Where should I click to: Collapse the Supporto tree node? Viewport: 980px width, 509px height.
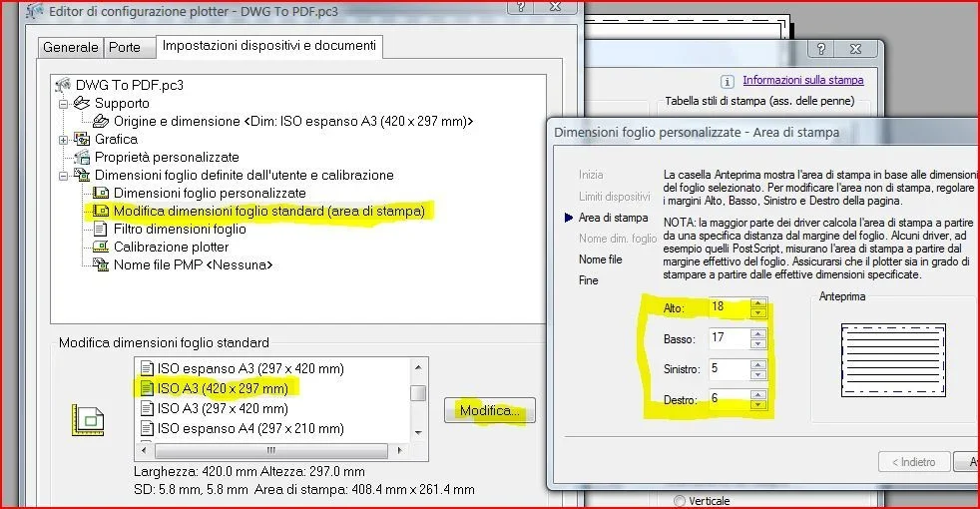[64, 104]
